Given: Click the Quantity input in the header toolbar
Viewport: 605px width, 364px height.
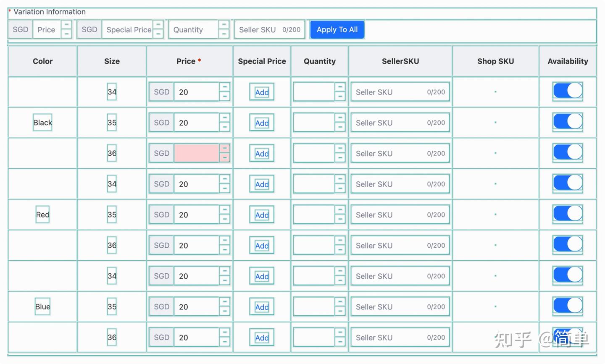Looking at the screenshot, I should point(193,29).
